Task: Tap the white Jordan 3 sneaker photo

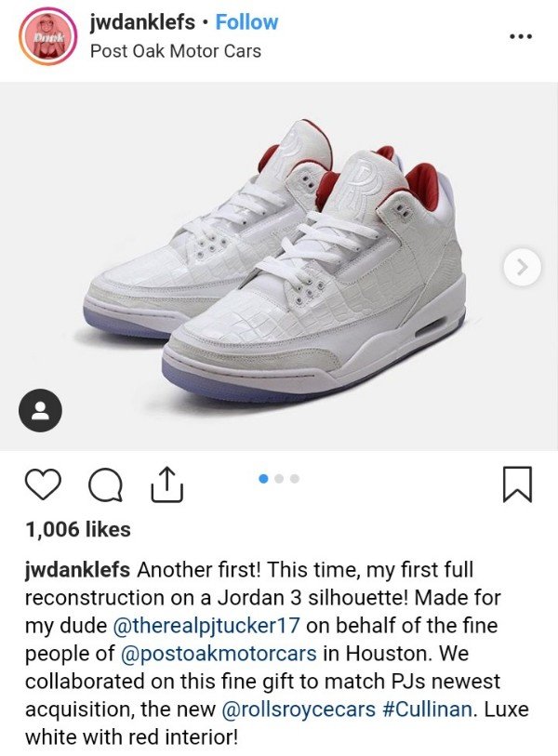Action: click(x=279, y=266)
